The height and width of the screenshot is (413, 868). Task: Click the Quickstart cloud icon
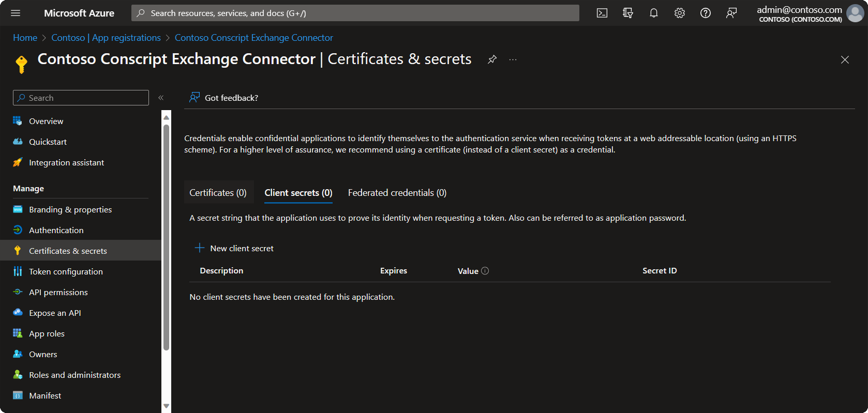pyautogui.click(x=18, y=142)
